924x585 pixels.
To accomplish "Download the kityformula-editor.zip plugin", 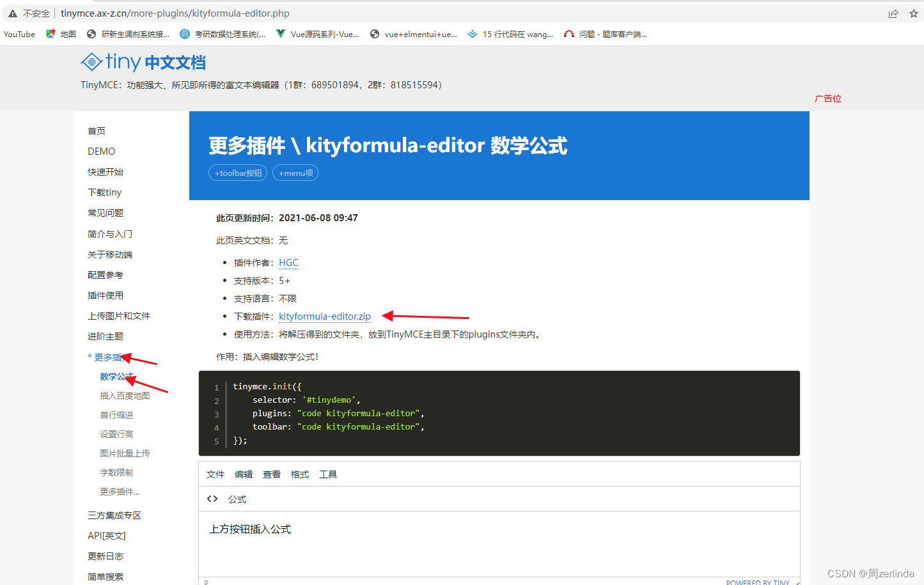I will pos(325,316).
